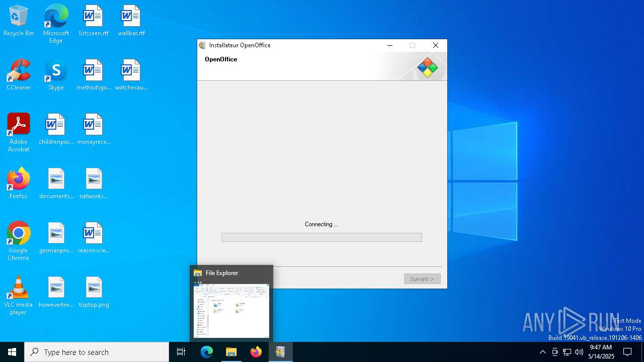Show hidden system tray icons
Image resolution: width=644 pixels, height=362 pixels.
point(543,352)
